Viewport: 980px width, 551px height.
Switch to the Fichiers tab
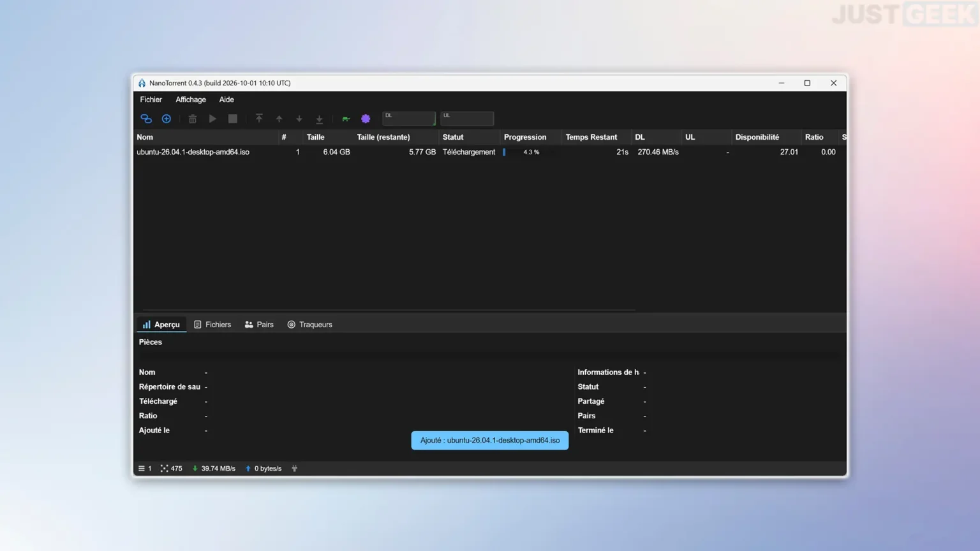212,325
